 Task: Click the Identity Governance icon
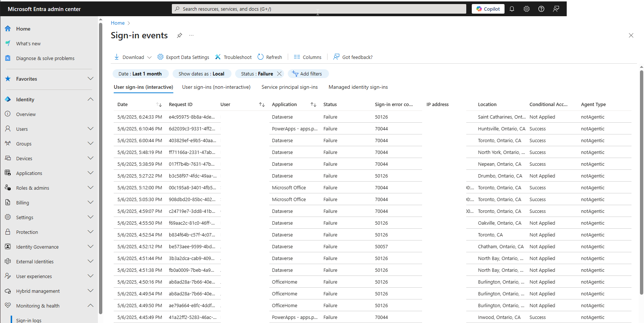pyautogui.click(x=8, y=246)
